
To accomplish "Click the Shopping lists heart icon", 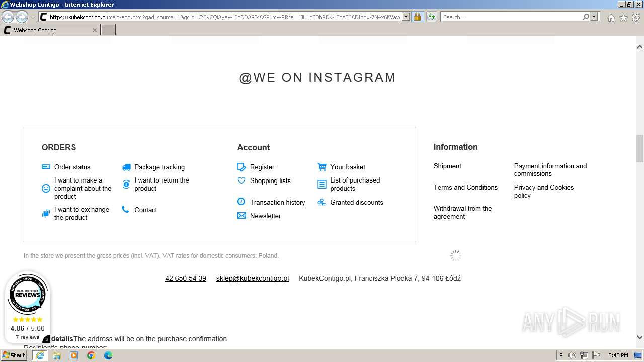I will 242,180.
